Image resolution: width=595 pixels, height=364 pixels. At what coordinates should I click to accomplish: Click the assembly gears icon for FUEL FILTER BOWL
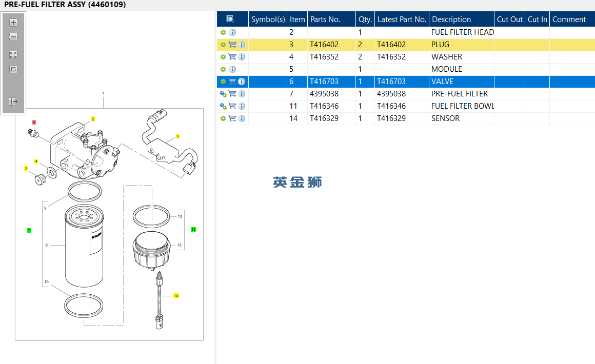223,106
